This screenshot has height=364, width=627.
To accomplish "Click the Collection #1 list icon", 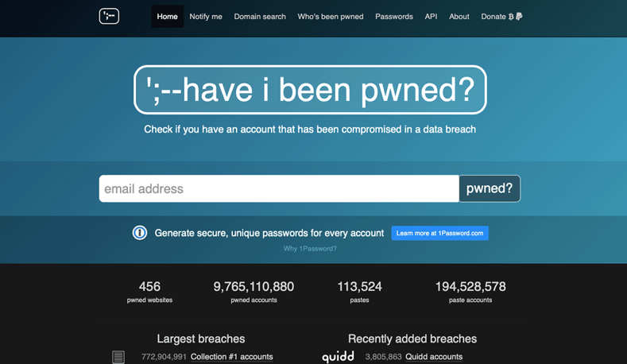I will point(118,357).
